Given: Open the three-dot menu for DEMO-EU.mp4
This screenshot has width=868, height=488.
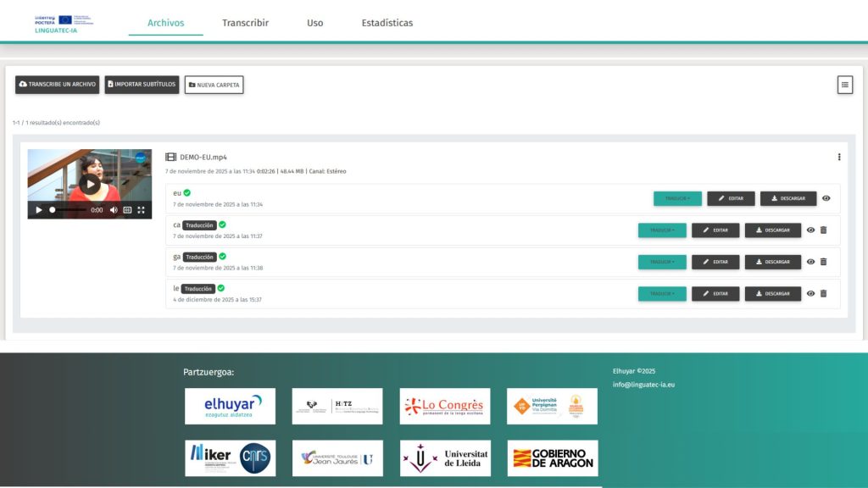Looking at the screenshot, I should pos(839,157).
